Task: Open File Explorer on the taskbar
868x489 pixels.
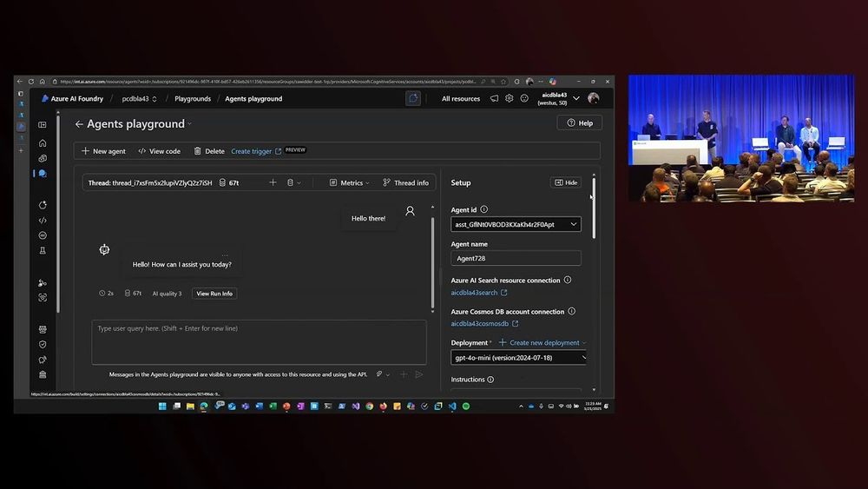Action: click(x=190, y=406)
